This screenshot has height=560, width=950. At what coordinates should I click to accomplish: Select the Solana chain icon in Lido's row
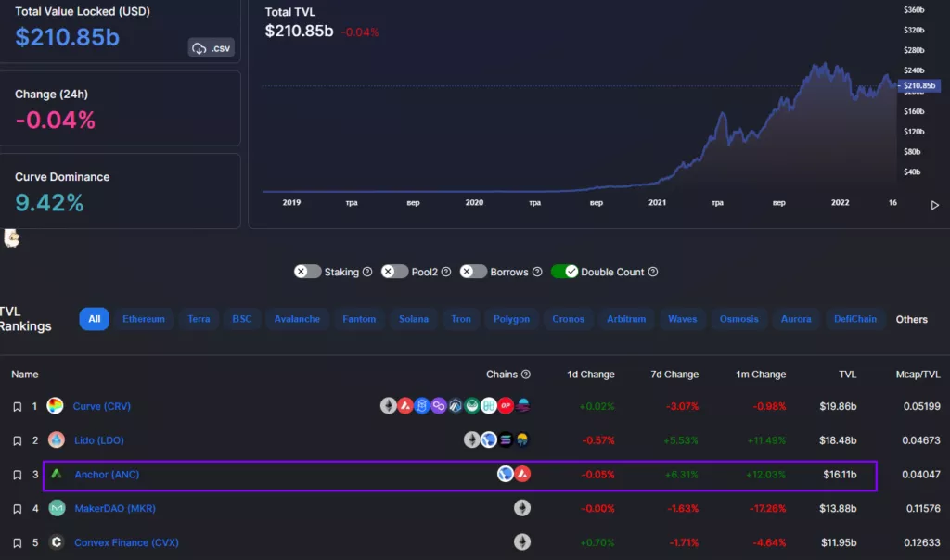pyautogui.click(x=505, y=439)
